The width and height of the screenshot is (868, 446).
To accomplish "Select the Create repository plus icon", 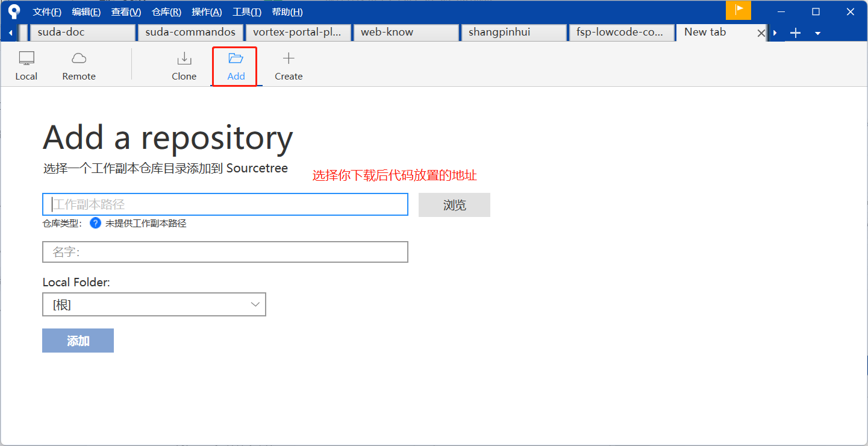I will [x=289, y=58].
